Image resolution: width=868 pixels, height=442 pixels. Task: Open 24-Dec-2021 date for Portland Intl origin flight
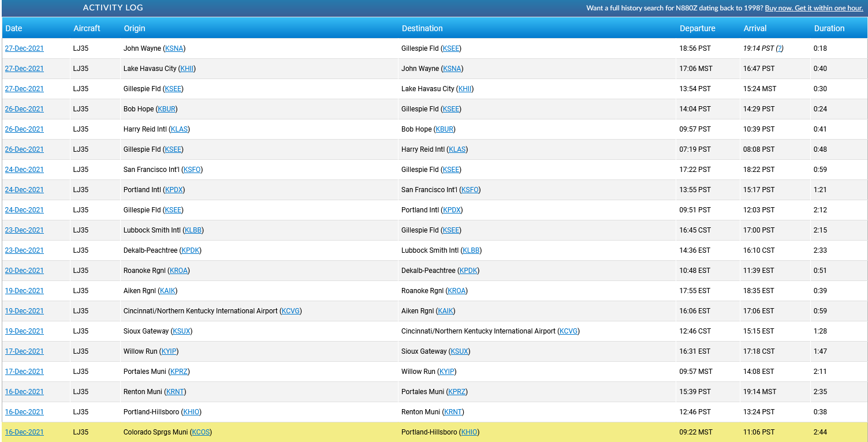coord(24,190)
